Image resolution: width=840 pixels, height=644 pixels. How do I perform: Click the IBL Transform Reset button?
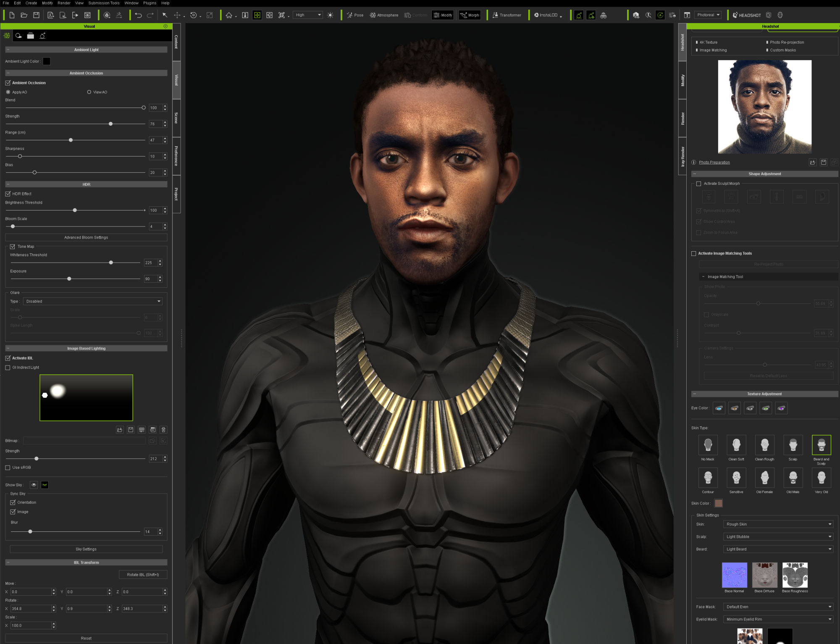pos(86,638)
